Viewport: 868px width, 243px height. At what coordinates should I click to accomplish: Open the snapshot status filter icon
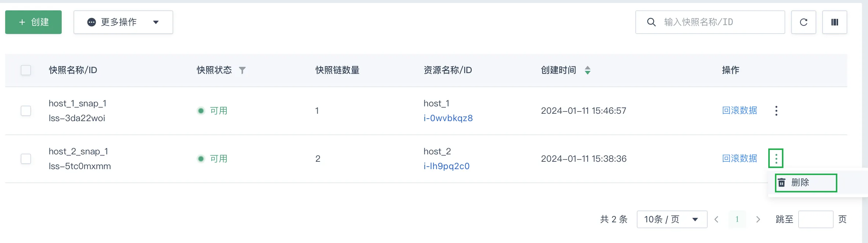click(242, 70)
